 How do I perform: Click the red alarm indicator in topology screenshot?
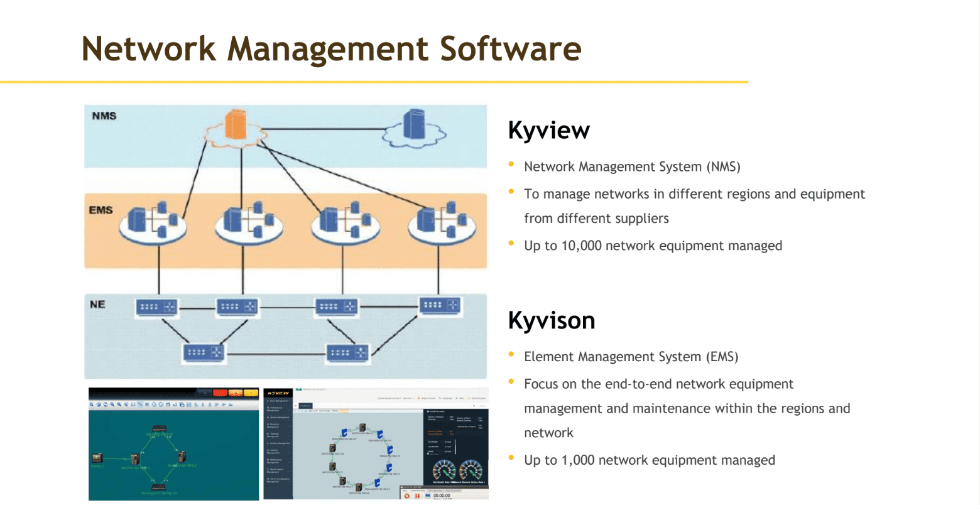coord(220,393)
